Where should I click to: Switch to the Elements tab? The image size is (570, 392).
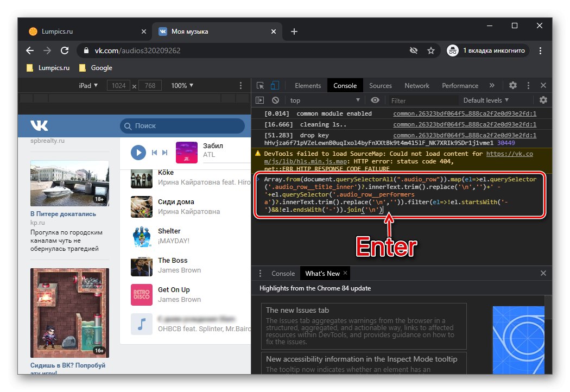(x=308, y=86)
